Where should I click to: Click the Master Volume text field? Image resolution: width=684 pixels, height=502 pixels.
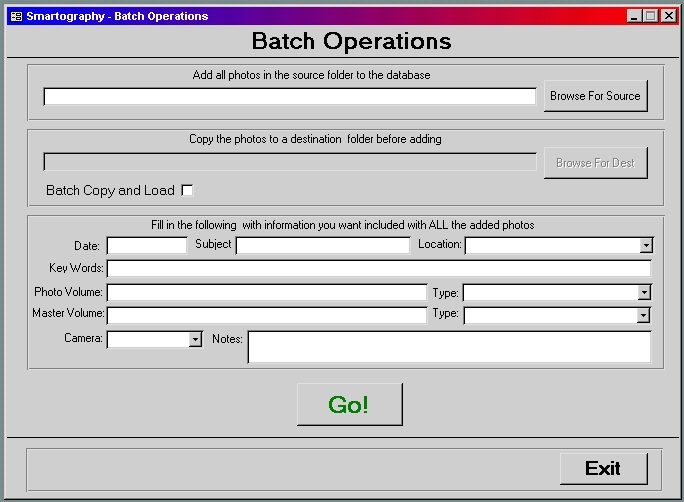coord(267,315)
